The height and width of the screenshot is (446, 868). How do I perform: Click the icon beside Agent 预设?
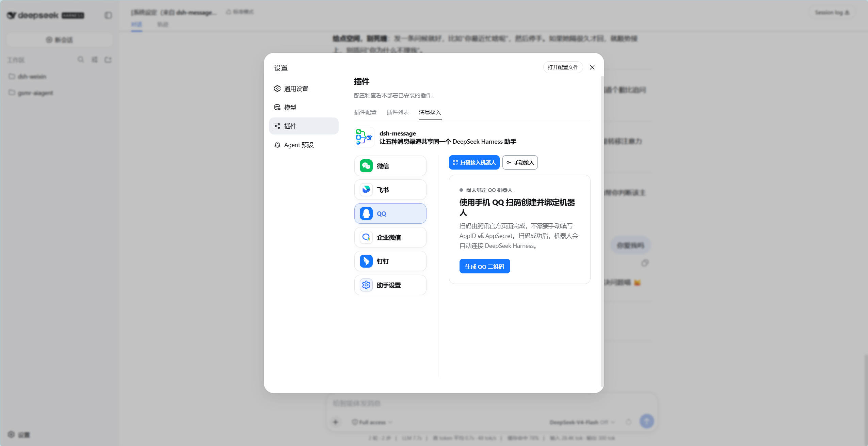[277, 145]
